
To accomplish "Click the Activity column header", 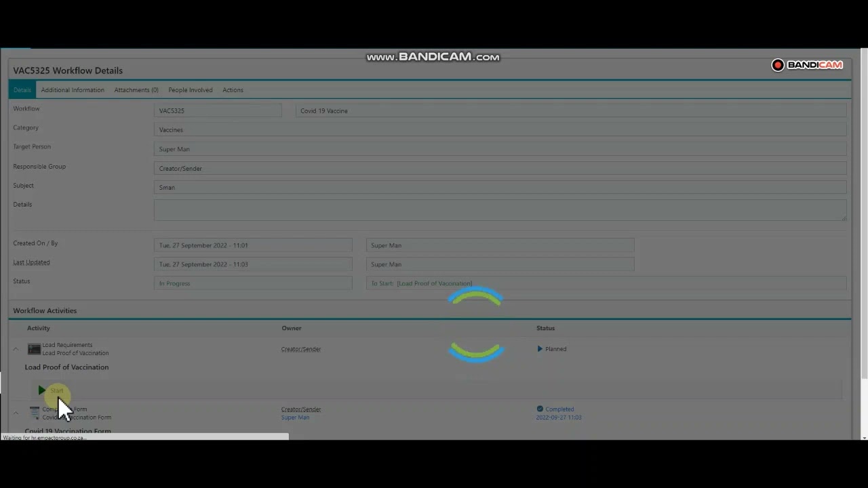I will [39, 328].
